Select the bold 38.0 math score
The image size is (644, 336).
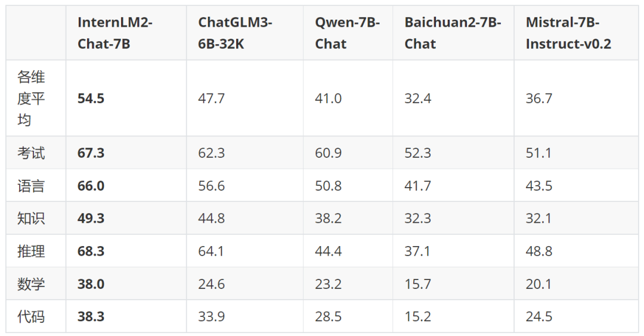tap(91, 284)
